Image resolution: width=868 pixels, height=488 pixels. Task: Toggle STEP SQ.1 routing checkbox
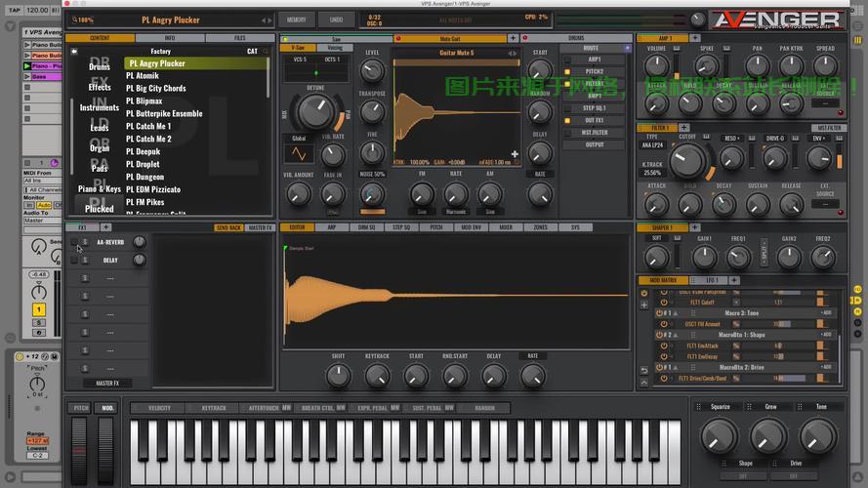[567, 108]
